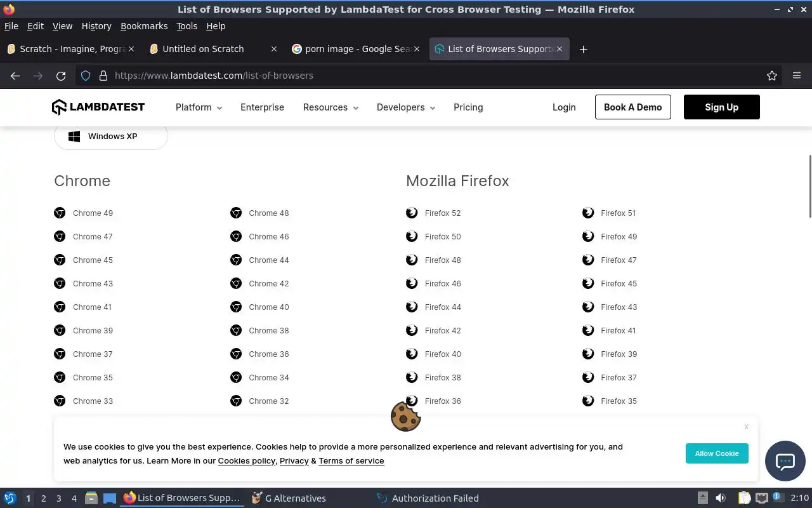The height and width of the screenshot is (508, 812).
Task: Close the List of Browsers tab
Action: [x=559, y=49]
